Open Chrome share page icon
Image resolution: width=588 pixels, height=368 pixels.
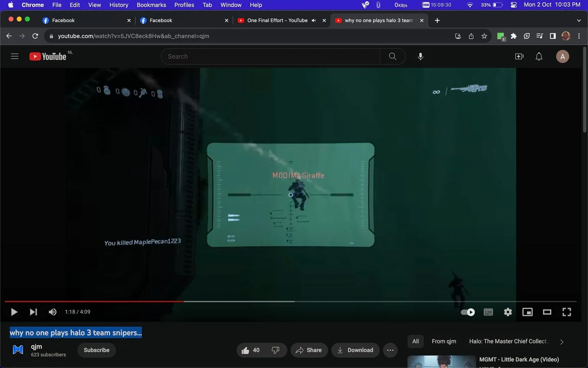point(471,36)
